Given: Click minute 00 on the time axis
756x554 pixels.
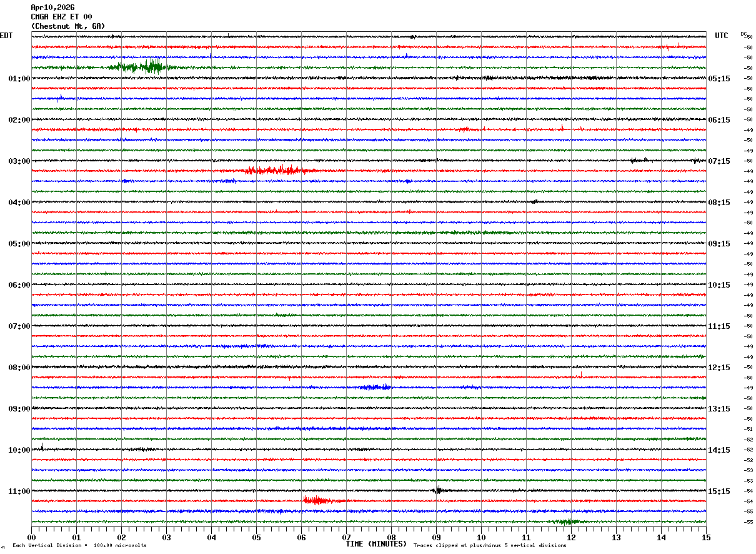Looking at the screenshot, I should [x=31, y=537].
